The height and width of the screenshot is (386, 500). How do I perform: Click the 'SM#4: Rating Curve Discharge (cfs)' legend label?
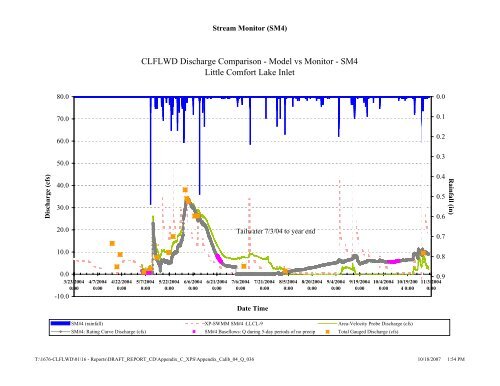(x=108, y=332)
